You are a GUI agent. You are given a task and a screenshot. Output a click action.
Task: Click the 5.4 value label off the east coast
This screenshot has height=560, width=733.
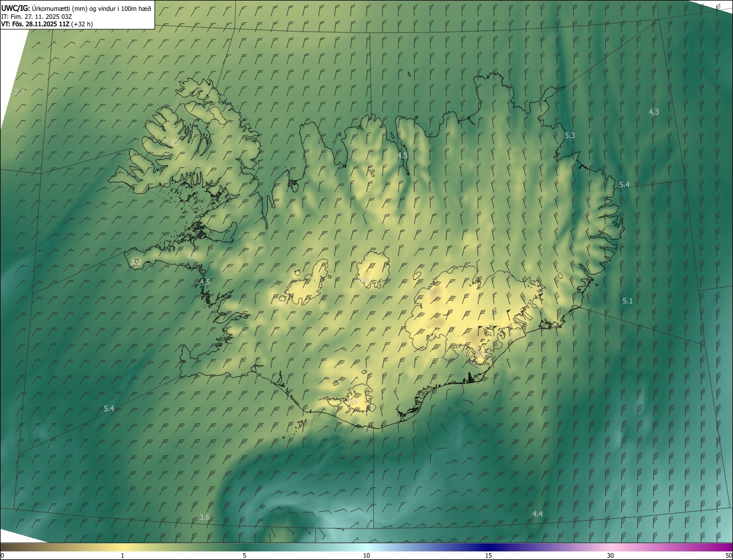624,184
